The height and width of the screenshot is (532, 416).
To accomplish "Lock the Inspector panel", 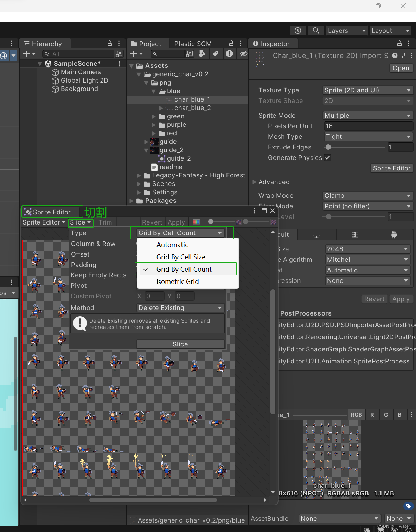I will click(399, 43).
